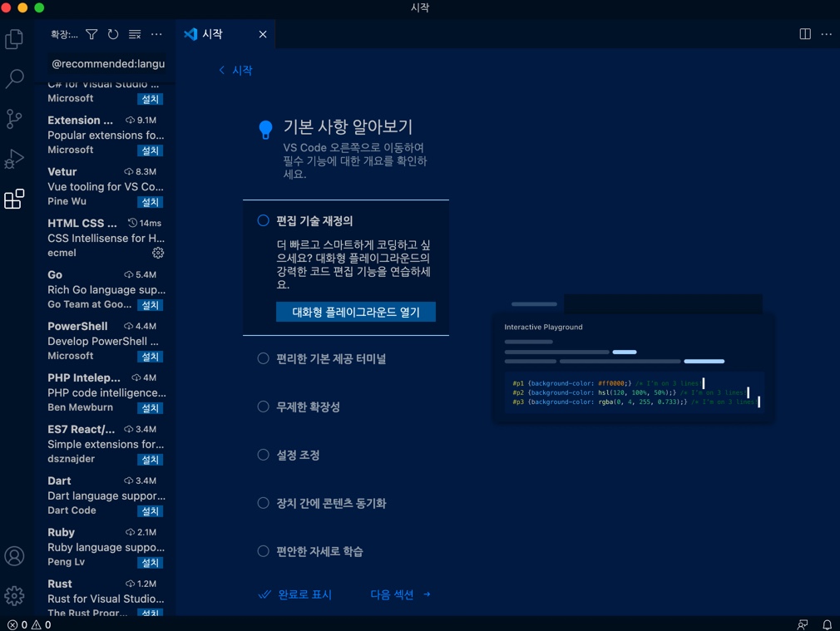Open the Search view in activity bar

[14, 79]
